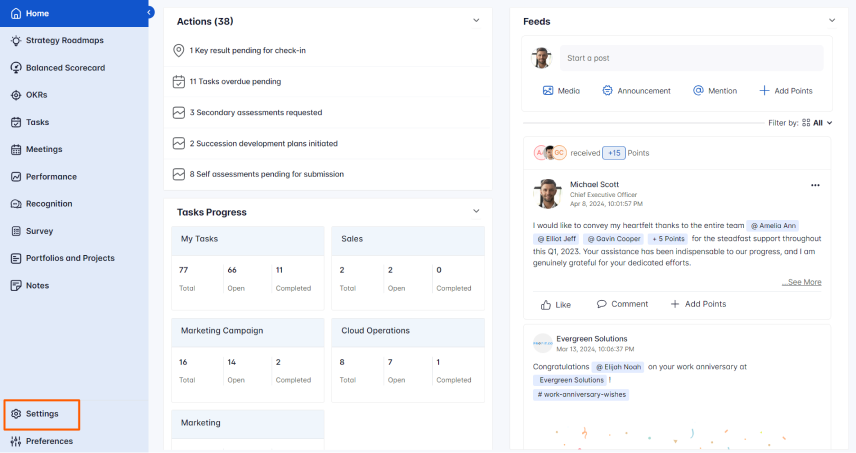Open 1 Key result pending for check-in
The height and width of the screenshot is (453, 856).
tap(247, 50)
